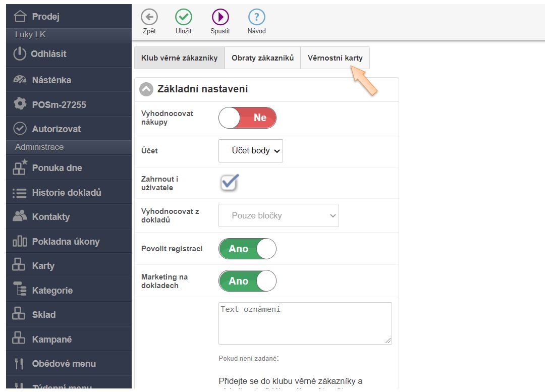553x392 pixels.
Task: Disable the Povolit registraci switch
Action: (x=247, y=249)
